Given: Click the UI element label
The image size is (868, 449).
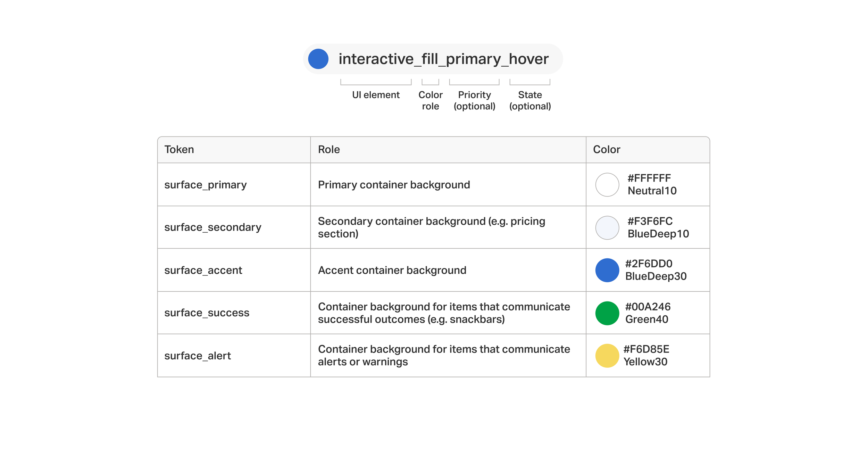Looking at the screenshot, I should (x=376, y=95).
